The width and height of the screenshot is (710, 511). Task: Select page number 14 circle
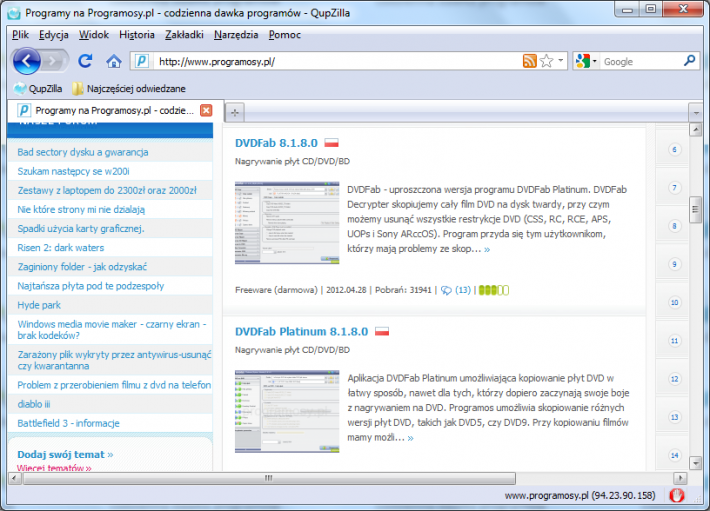[x=674, y=455]
